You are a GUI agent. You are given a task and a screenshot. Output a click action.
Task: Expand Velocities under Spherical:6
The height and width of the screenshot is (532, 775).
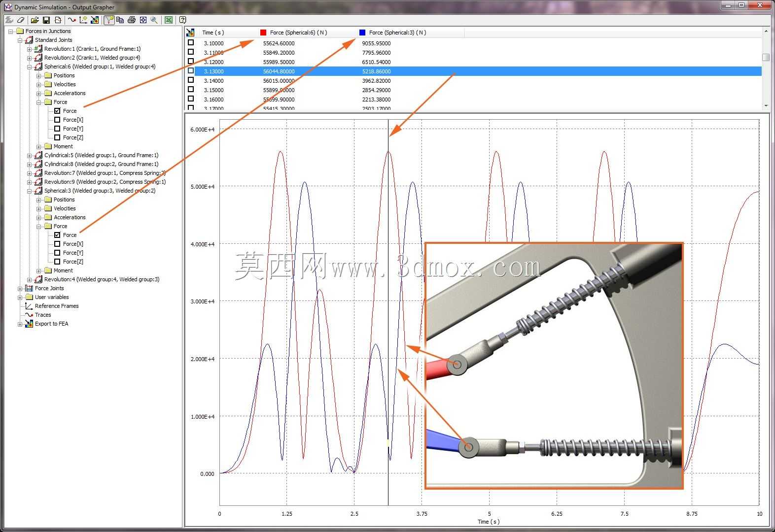coord(38,84)
